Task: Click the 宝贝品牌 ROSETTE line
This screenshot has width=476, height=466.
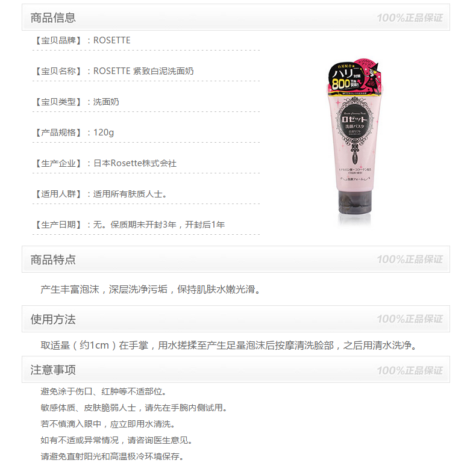Action: pos(82,40)
